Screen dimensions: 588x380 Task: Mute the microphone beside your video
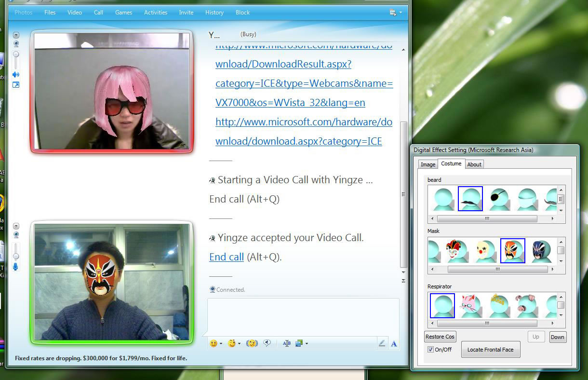pyautogui.click(x=16, y=266)
